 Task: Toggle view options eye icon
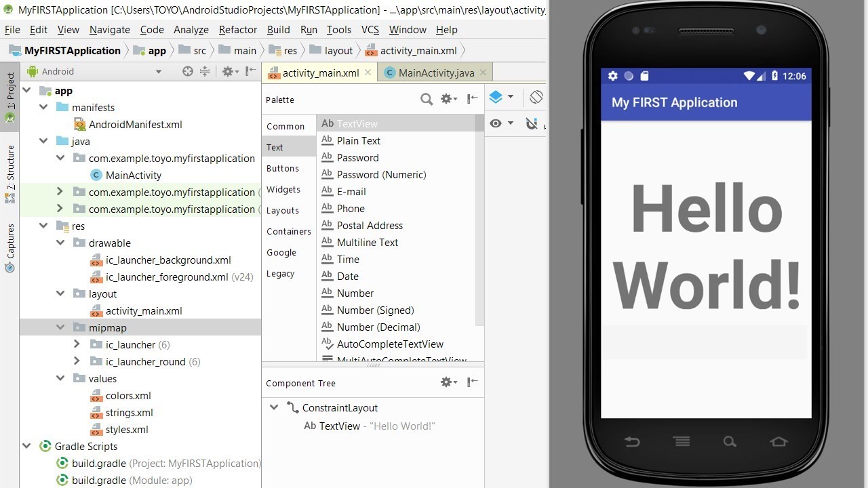[501, 123]
